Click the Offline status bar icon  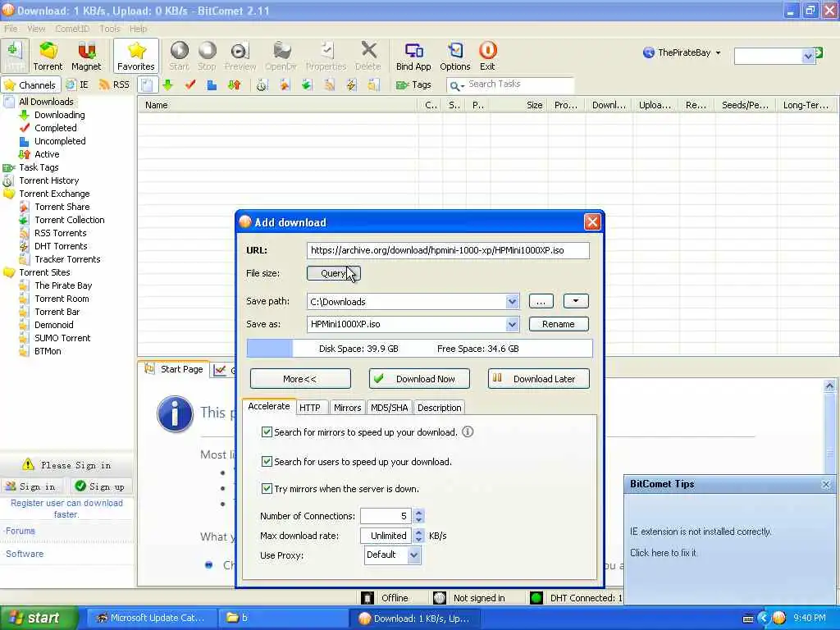click(367, 598)
